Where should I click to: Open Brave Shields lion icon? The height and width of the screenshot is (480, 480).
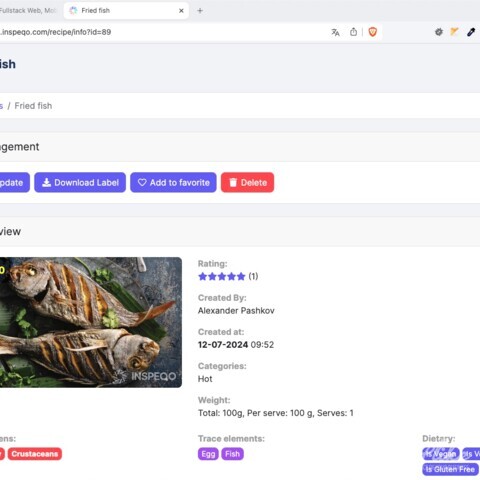coord(372,32)
